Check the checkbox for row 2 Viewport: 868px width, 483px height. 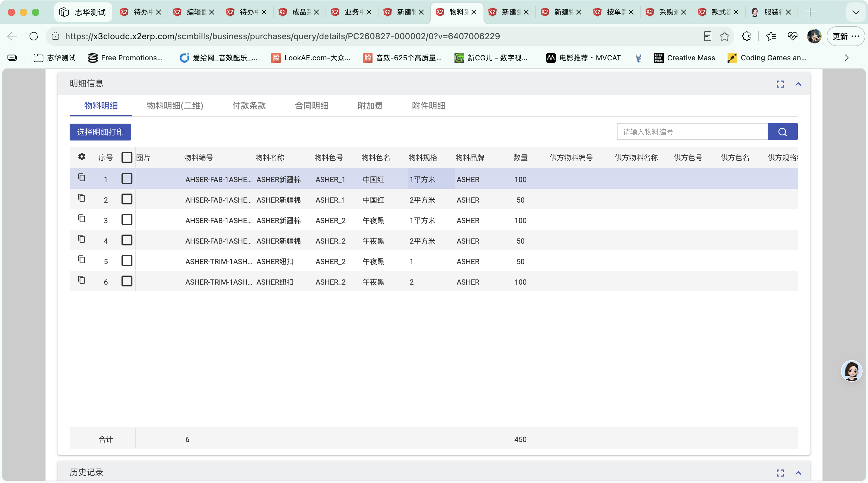(127, 199)
